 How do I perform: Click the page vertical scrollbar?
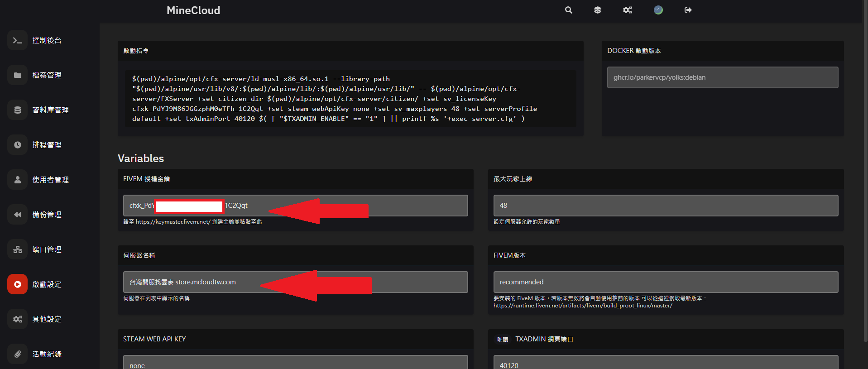coord(865,171)
